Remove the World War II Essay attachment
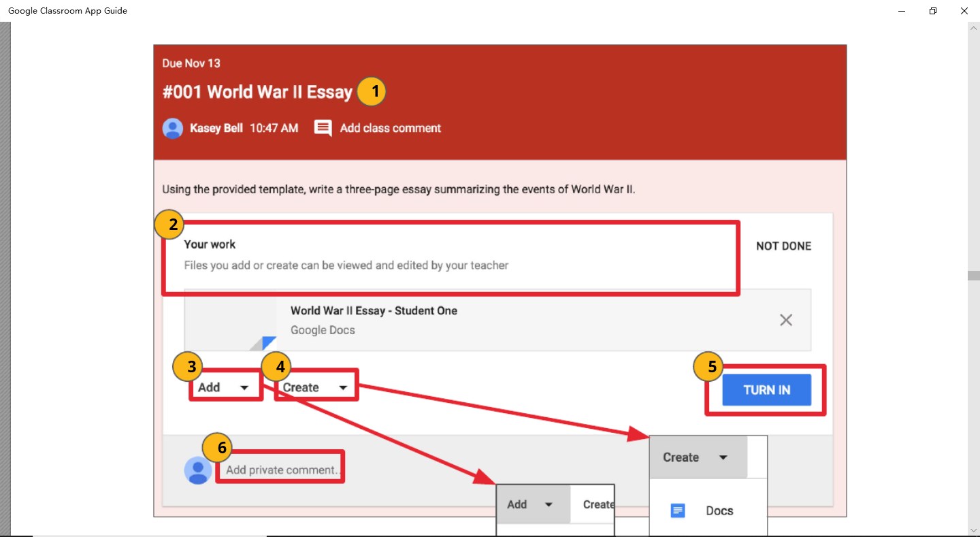Screen dimensions: 980x537 (785, 320)
